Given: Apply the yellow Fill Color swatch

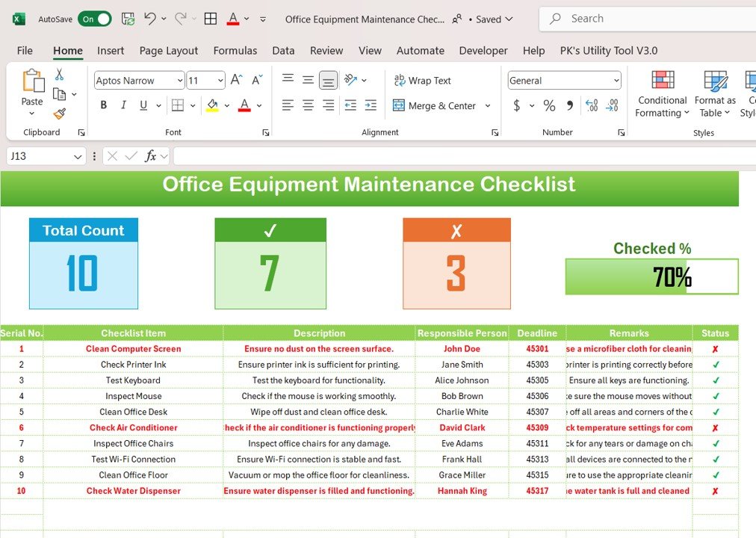Looking at the screenshot, I should (212, 105).
